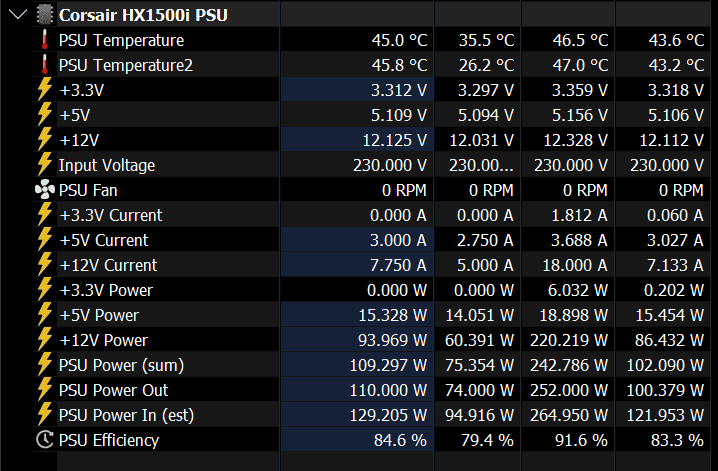This screenshot has height=471, width=718.
Task: Click the 84.6 % PSU Efficiency value
Action: pyautogui.click(x=401, y=440)
